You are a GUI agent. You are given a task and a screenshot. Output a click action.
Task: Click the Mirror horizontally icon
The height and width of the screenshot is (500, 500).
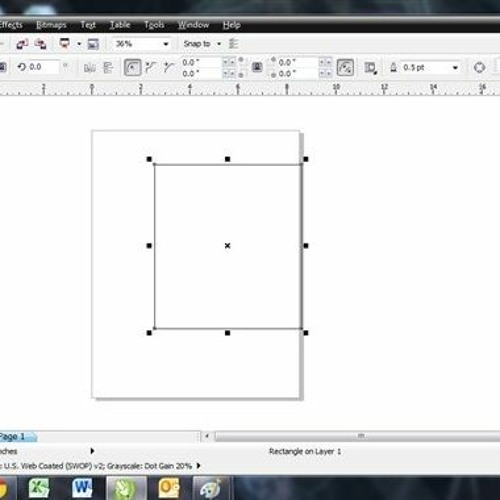pos(90,68)
